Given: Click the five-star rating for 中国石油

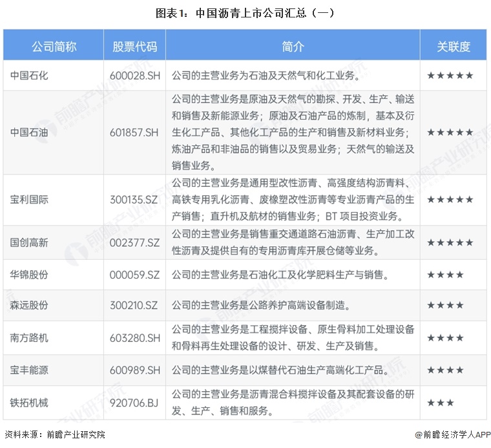Looking at the screenshot, I should tap(450, 133).
